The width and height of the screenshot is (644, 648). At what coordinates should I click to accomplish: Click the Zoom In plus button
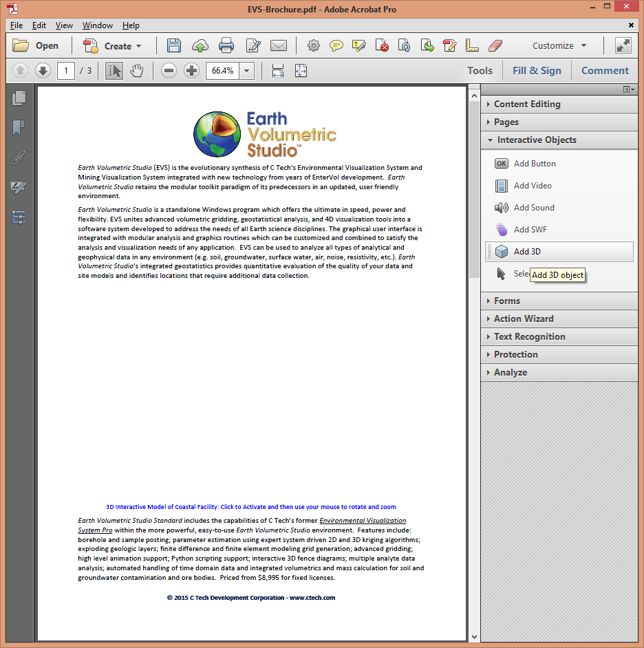pos(191,70)
